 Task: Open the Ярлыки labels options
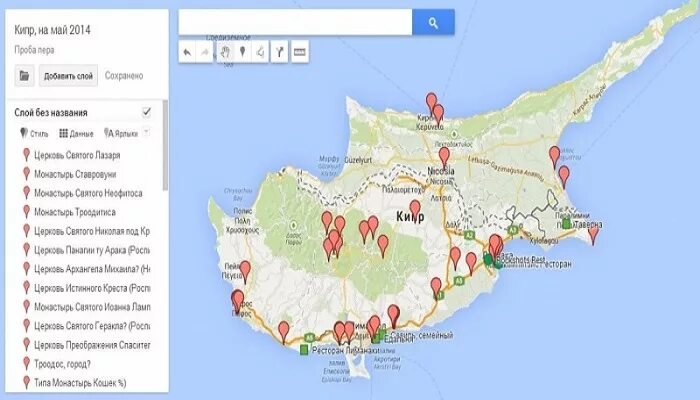pos(121,133)
